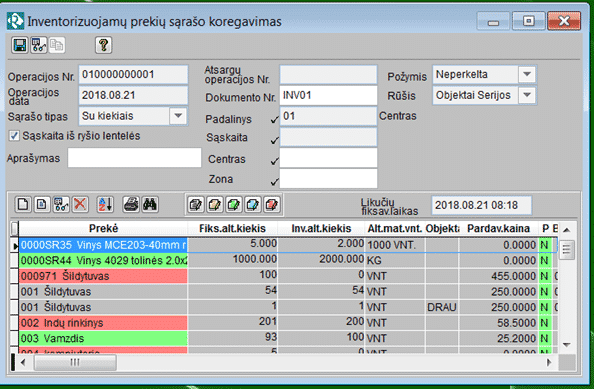Screen dimensions: 594x389
Task: Click the Dokumento Nr. field INV01
Action: pyautogui.click(x=328, y=95)
